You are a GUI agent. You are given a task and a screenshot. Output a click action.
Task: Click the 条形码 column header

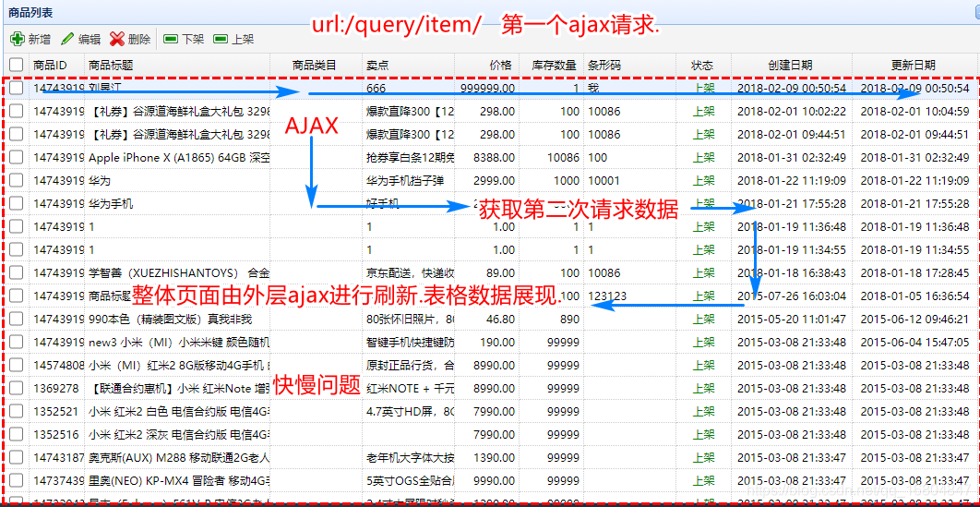pyautogui.click(x=604, y=65)
